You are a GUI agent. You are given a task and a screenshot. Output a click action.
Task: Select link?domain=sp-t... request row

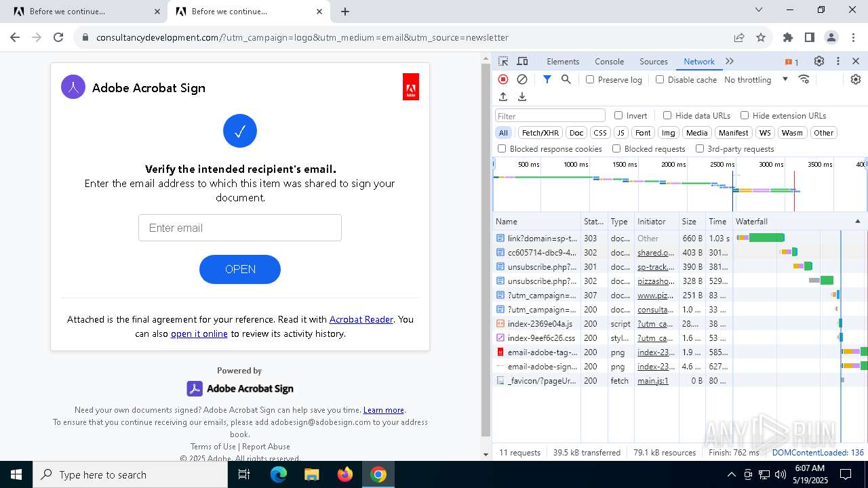click(x=679, y=239)
